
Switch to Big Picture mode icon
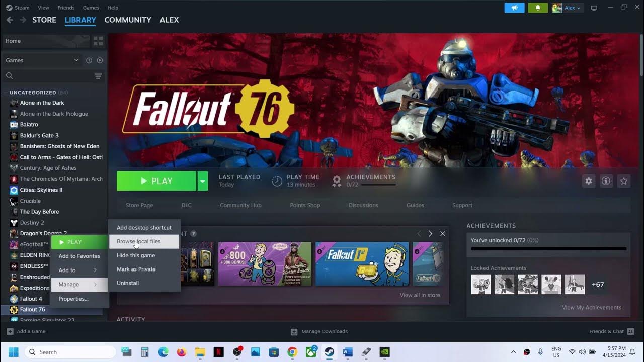(594, 8)
